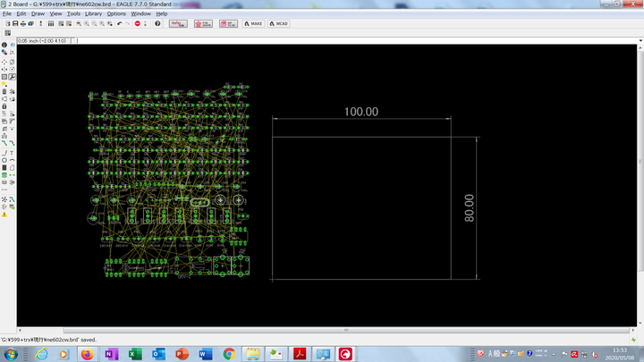644x362 pixels.
Task: Click the Zoom to fit icon
Action: click(78, 23)
